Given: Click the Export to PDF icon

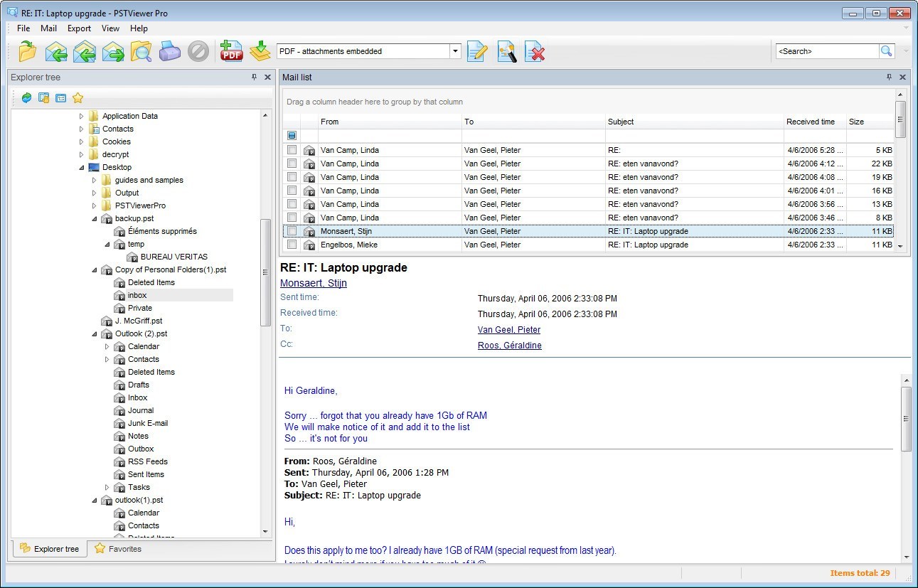Looking at the screenshot, I should click(232, 51).
